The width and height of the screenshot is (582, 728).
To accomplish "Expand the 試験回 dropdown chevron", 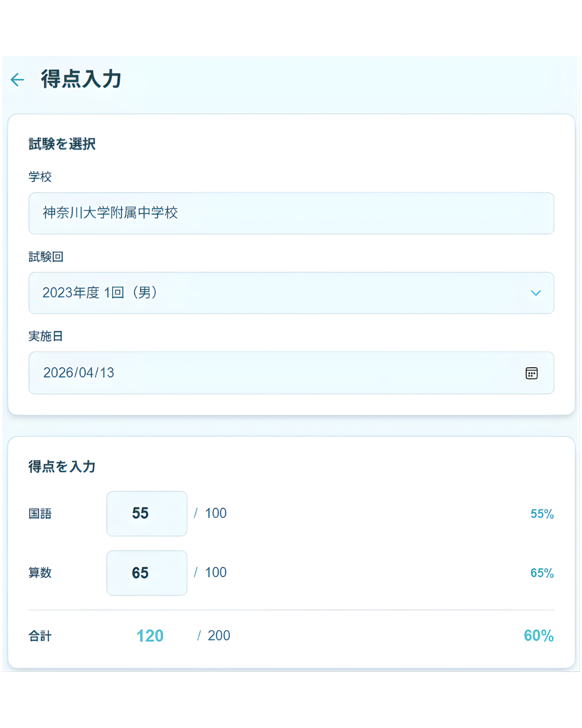I will pyautogui.click(x=536, y=293).
